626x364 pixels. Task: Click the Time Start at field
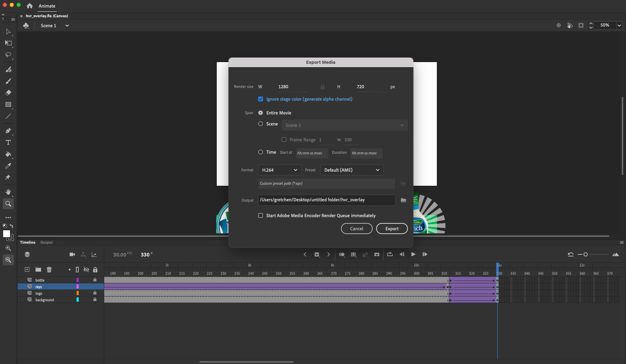pyautogui.click(x=312, y=153)
